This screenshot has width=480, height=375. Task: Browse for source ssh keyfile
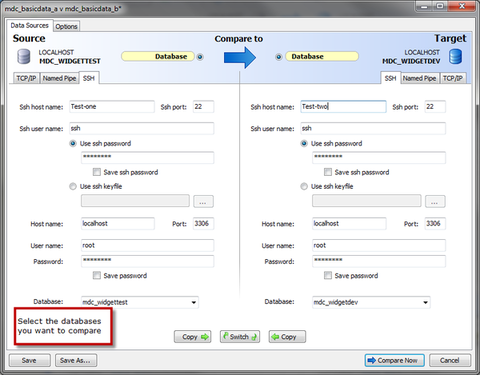203,202
